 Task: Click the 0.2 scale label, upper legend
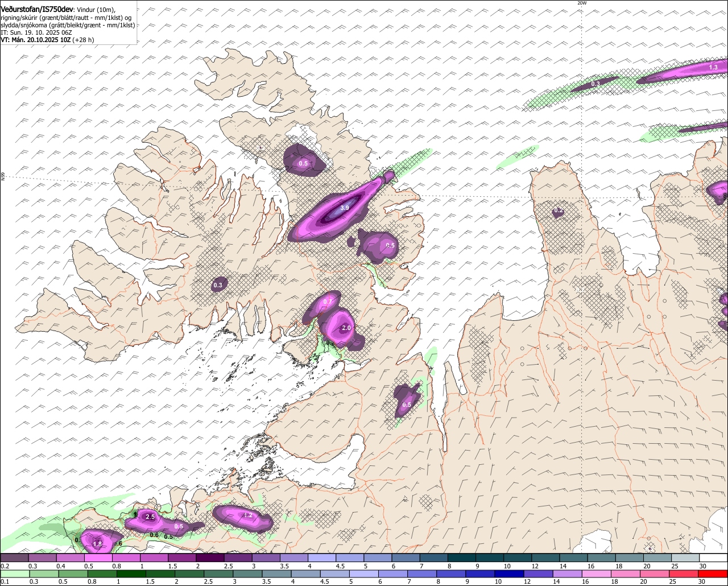(x=5, y=566)
